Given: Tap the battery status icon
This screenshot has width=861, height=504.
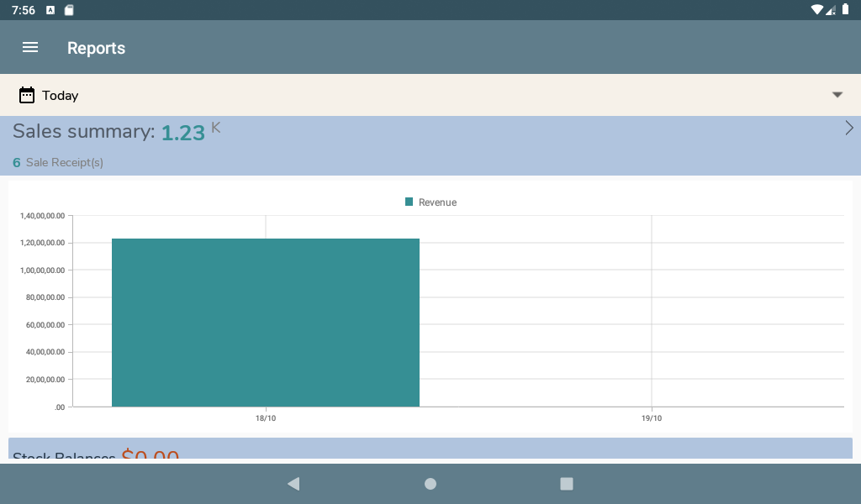Looking at the screenshot, I should click(846, 9).
